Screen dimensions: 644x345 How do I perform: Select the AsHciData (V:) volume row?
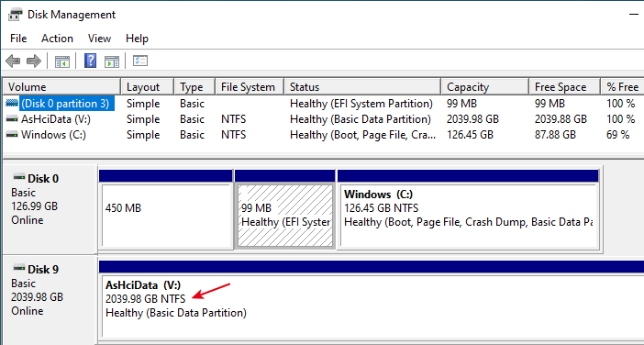322,119
